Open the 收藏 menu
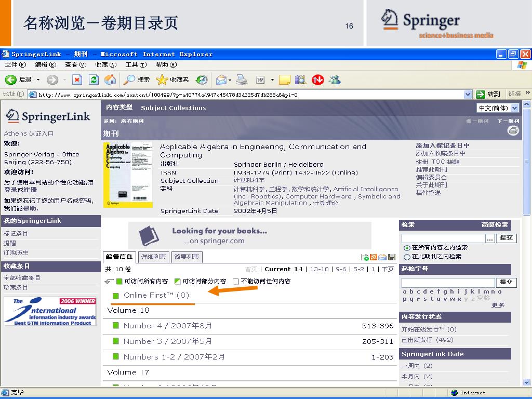Screen dimensions: 532x399 pos(106,64)
